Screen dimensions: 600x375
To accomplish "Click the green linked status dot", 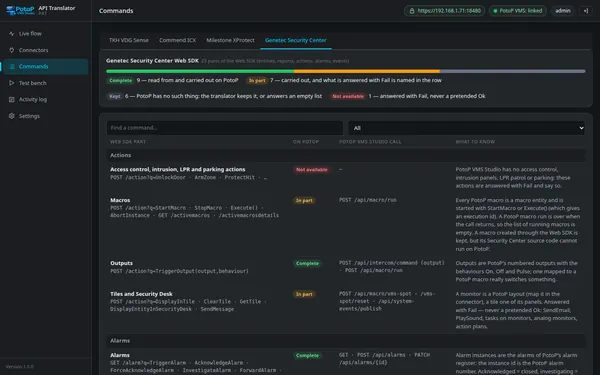I will (495, 11).
